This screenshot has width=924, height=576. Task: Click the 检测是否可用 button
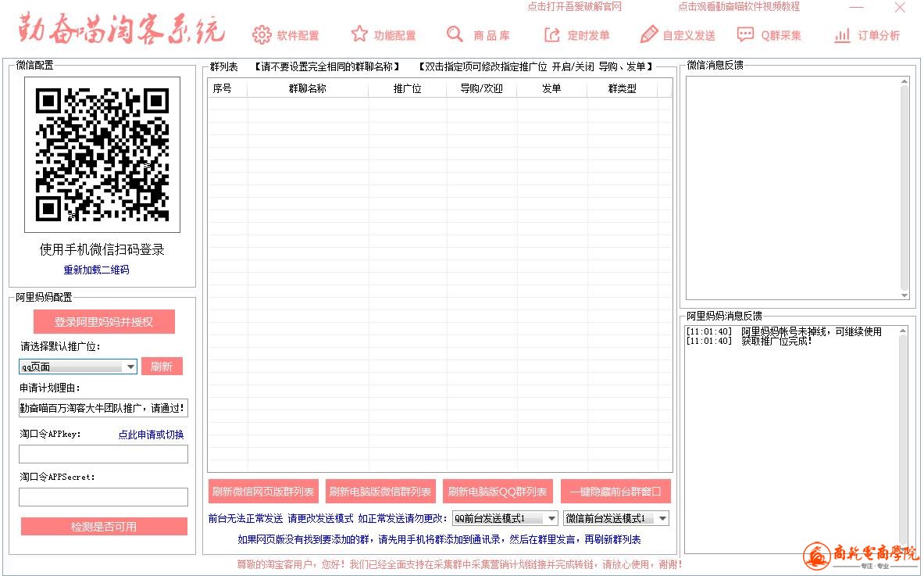pos(104,527)
